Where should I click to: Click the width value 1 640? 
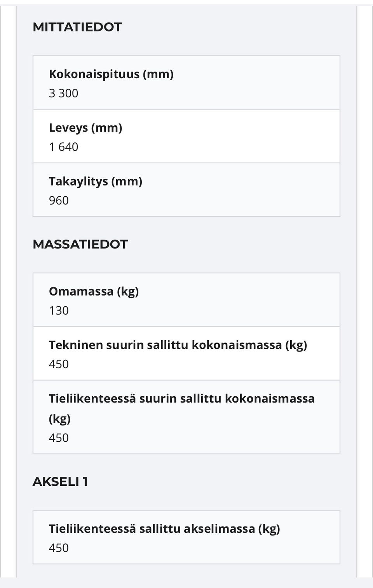pyautogui.click(x=63, y=147)
